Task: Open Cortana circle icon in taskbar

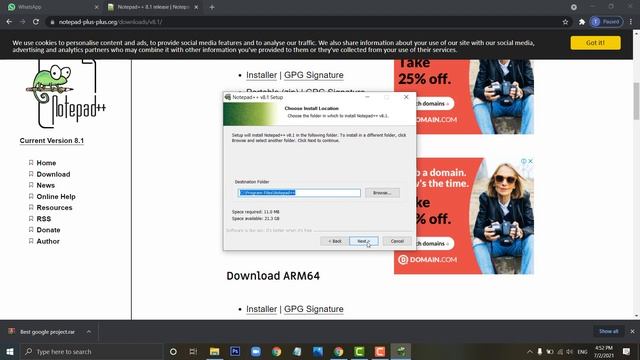Action: click(x=173, y=351)
